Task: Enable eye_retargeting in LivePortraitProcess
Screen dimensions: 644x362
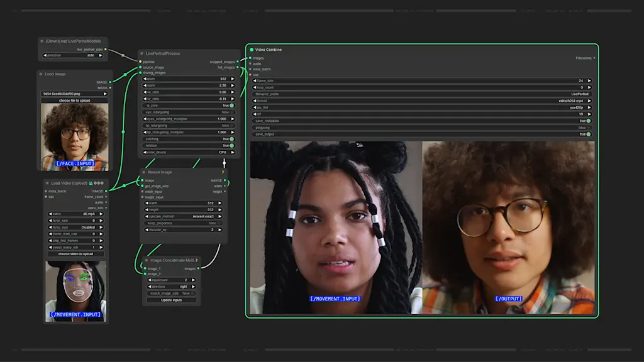Action: (x=189, y=112)
